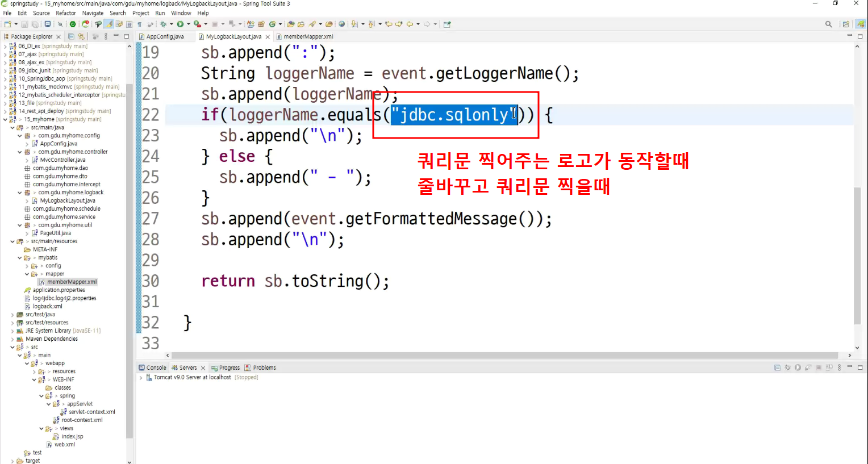
Task: Open the File menu
Action: pyautogui.click(x=7, y=12)
